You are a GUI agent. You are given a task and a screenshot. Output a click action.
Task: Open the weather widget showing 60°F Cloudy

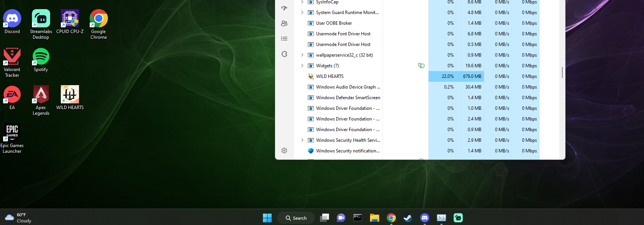click(x=18, y=218)
